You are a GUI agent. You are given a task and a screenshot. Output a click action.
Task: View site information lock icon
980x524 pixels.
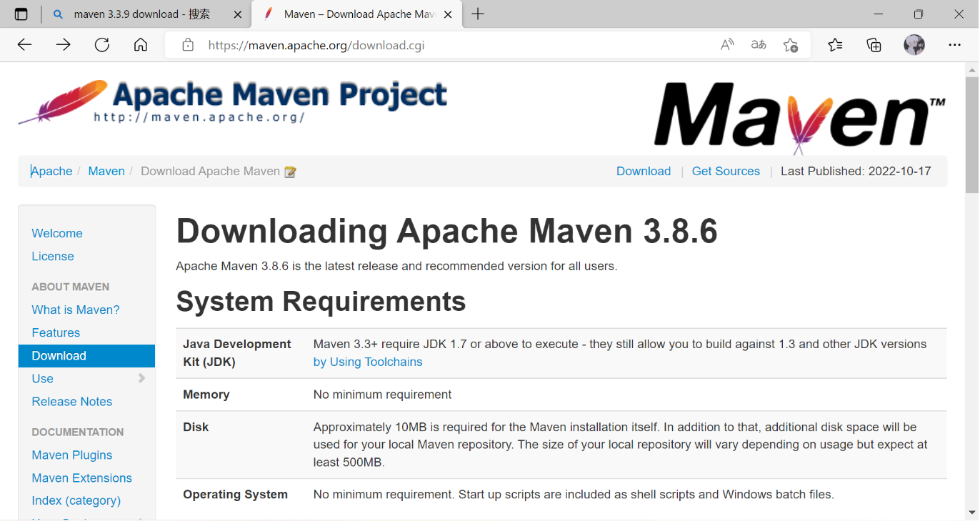click(x=188, y=45)
